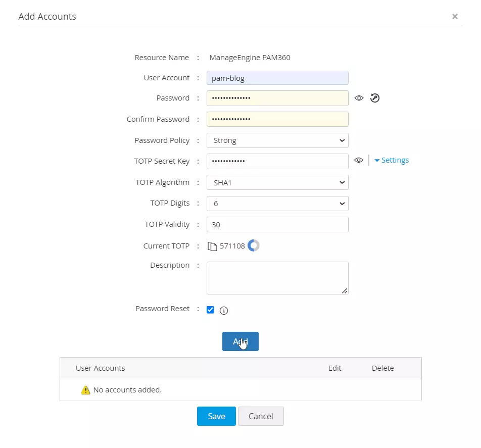Image resolution: width=481 pixels, height=448 pixels.
Task: Click the Cancel button
Action: [x=261, y=416]
